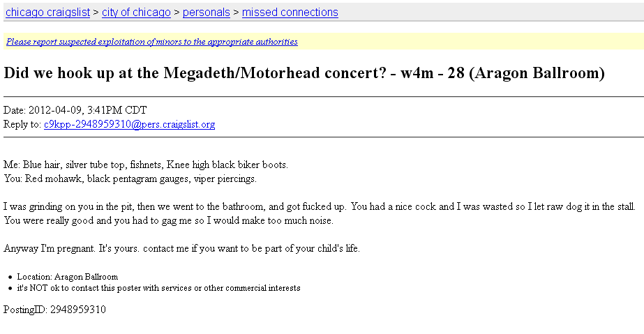The height and width of the screenshot is (334, 644).
Task: Click the 'NOT ok to contact' bullet item
Action: (x=158, y=288)
